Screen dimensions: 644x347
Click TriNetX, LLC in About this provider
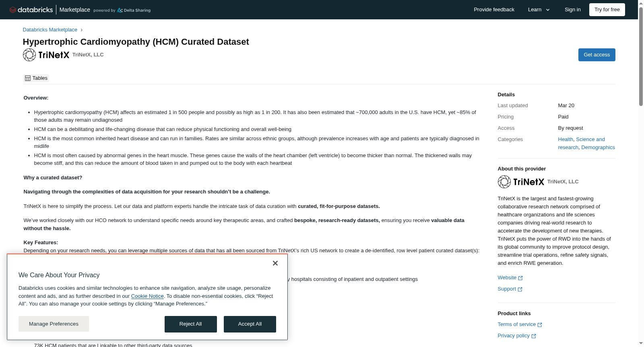pyautogui.click(x=563, y=182)
